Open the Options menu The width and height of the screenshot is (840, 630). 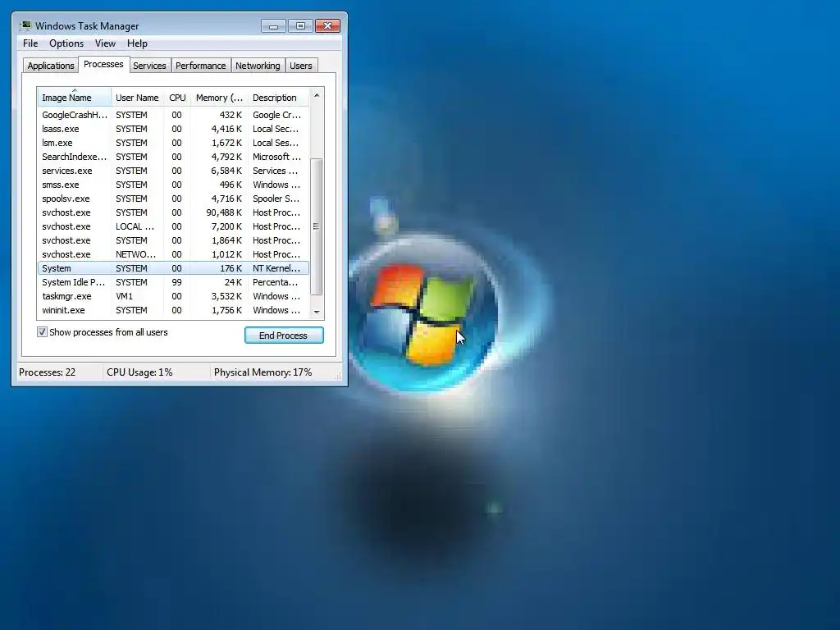click(x=66, y=43)
